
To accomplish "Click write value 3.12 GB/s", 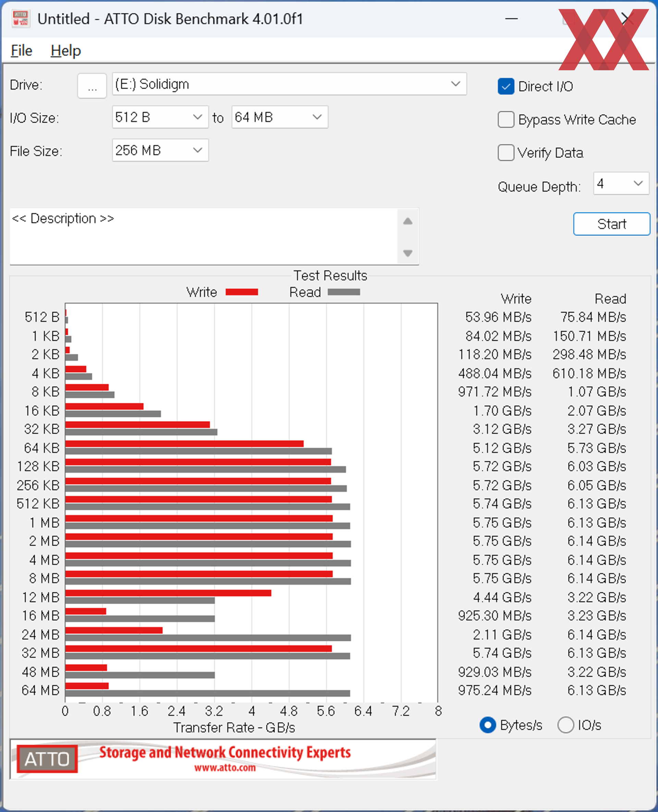I will pyautogui.click(x=502, y=429).
